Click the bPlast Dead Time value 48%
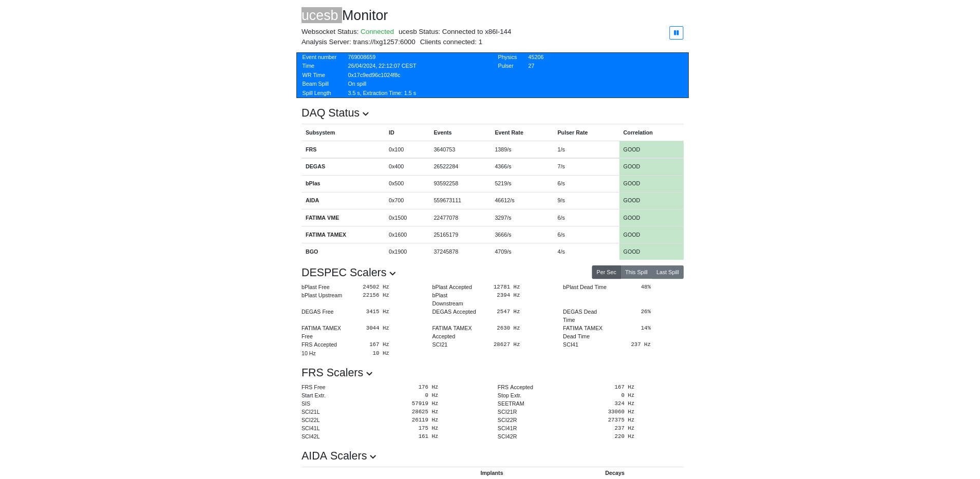 tap(646, 287)
